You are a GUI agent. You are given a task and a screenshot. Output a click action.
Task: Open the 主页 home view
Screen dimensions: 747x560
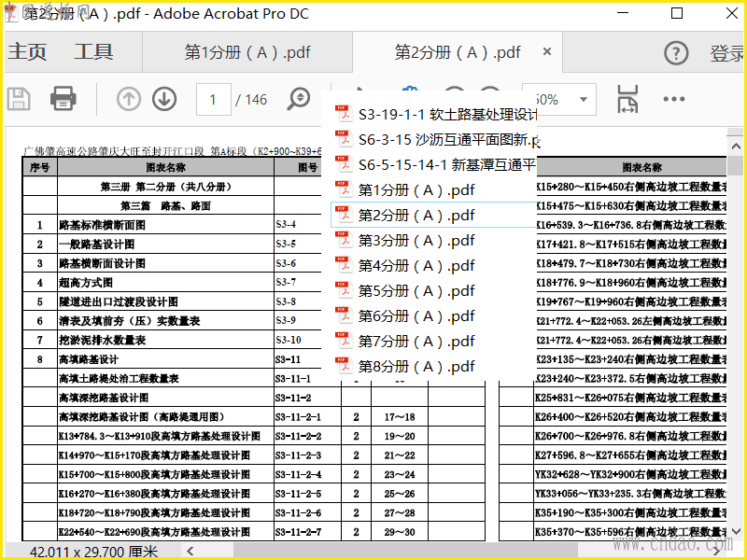pos(27,52)
